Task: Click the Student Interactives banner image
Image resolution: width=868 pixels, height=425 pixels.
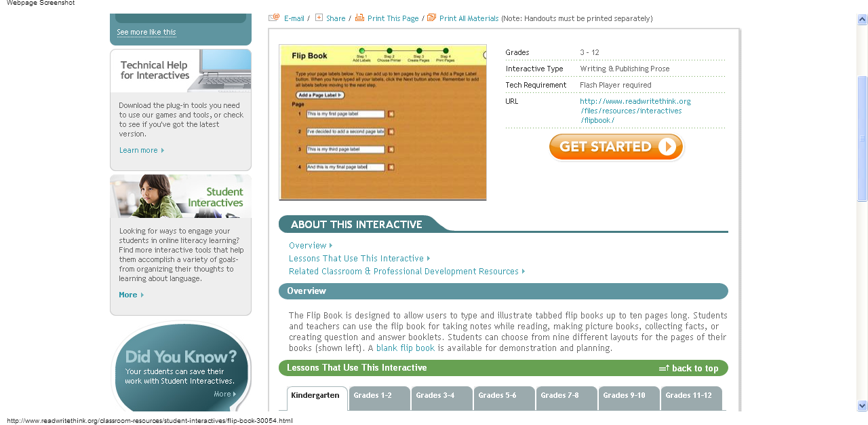Action: tap(180, 196)
